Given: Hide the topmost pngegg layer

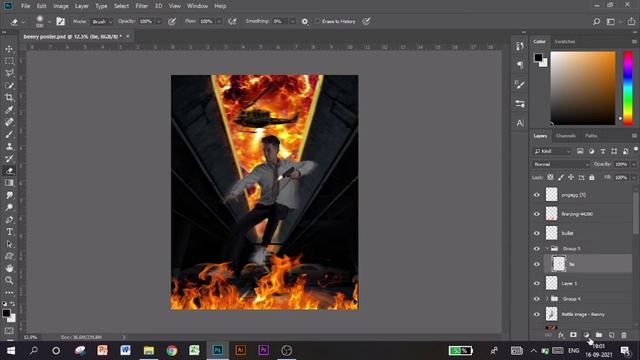Looking at the screenshot, I should pos(537,195).
